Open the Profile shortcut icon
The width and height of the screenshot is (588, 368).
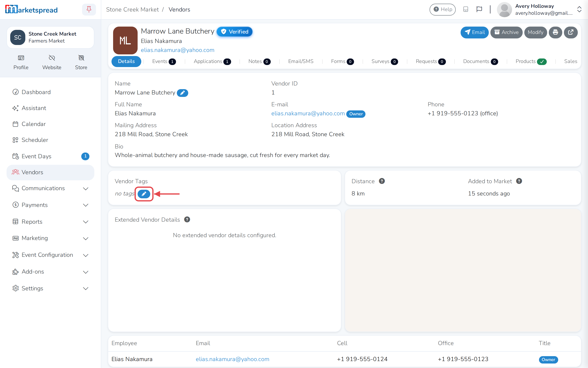tap(21, 62)
